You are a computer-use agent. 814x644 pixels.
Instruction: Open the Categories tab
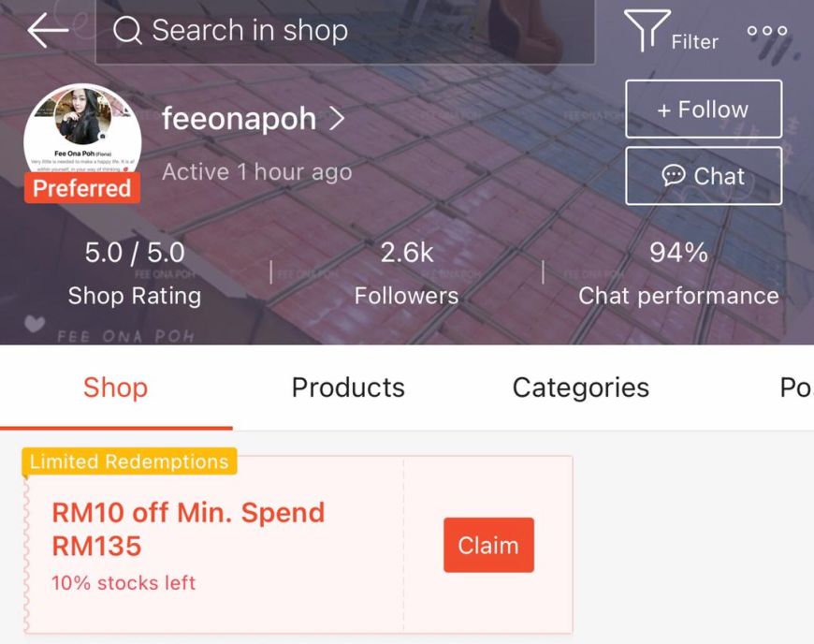click(580, 388)
